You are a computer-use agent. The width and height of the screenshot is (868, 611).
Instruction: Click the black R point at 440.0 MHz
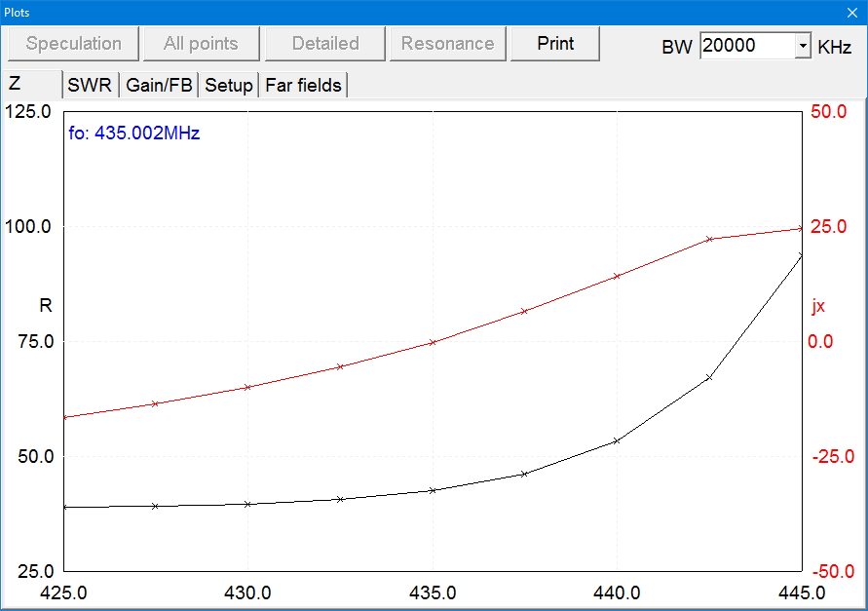point(617,440)
